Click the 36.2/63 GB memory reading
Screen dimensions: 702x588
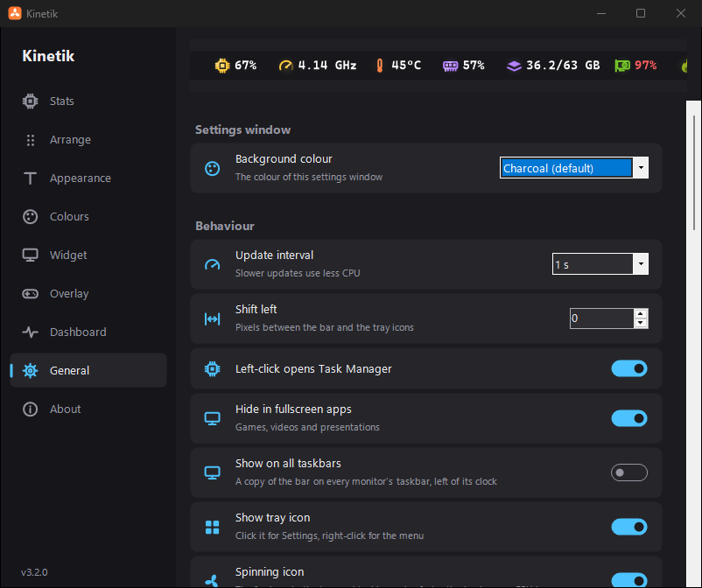tap(563, 66)
